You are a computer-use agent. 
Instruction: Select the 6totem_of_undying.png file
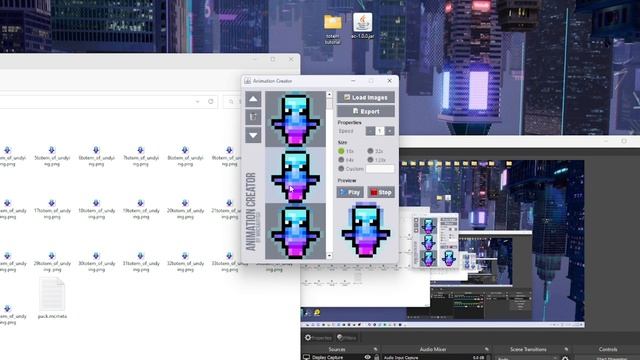click(96, 156)
